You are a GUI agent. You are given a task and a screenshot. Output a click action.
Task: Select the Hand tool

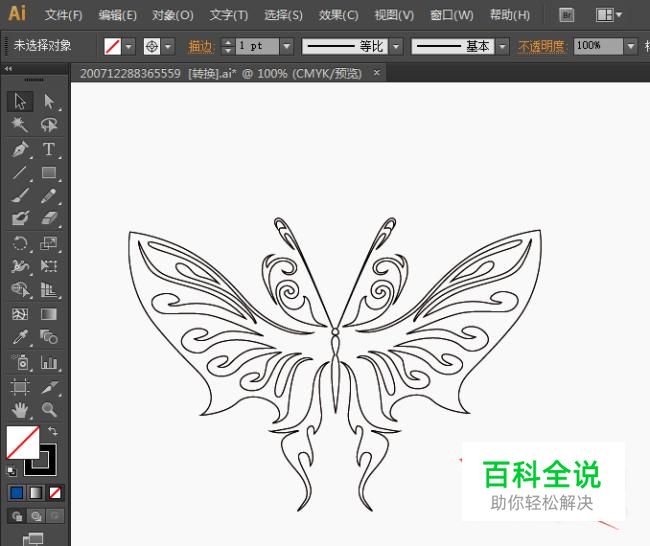click(19, 410)
